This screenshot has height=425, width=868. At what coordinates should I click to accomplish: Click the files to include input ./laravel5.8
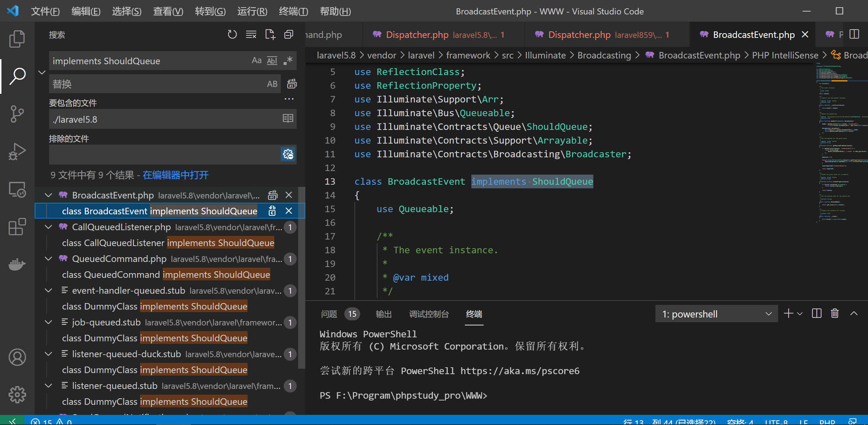(x=173, y=119)
